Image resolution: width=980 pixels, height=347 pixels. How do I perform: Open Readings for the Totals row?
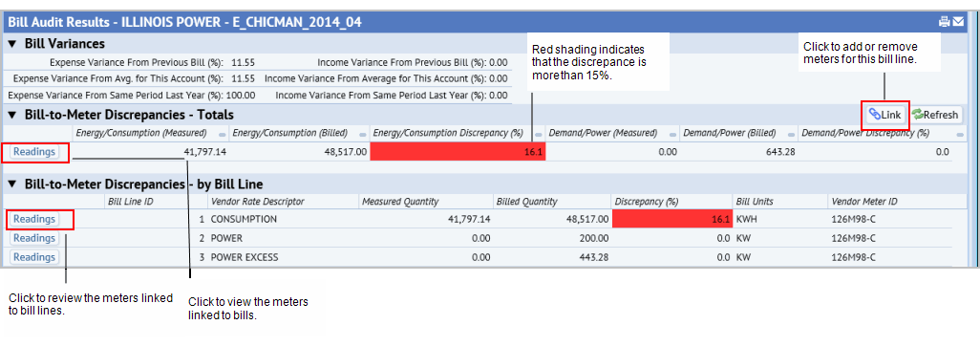click(34, 151)
